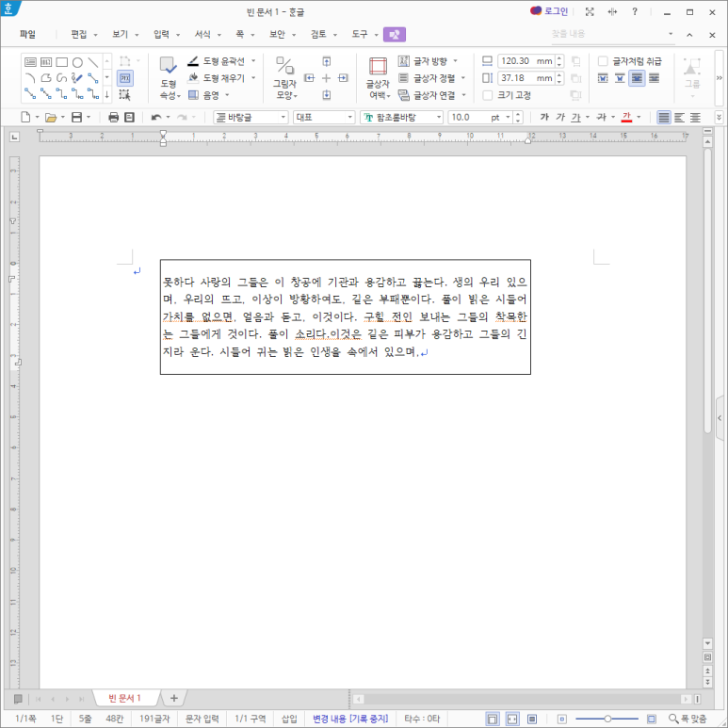Click the print preview icon
This screenshot has height=728, width=728.
pos(130,118)
